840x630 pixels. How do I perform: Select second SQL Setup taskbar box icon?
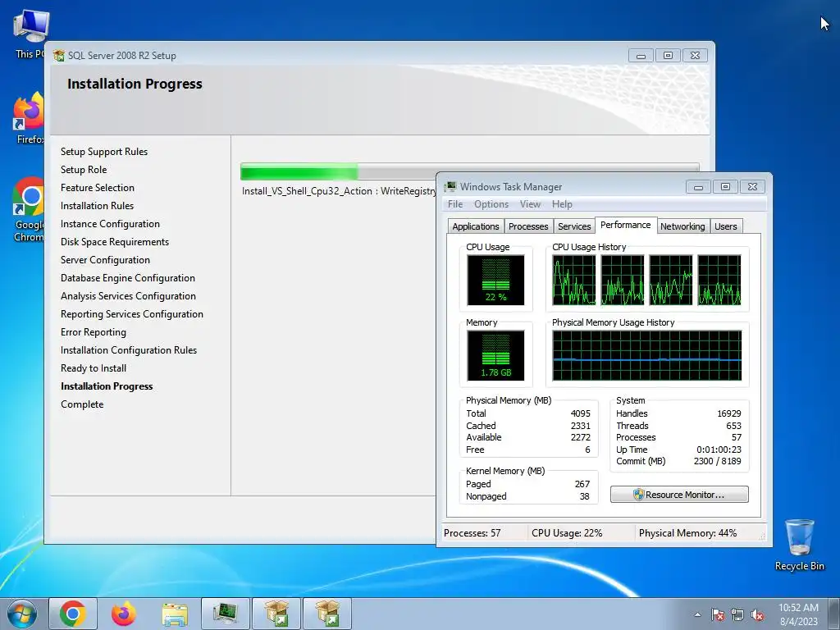(x=327, y=614)
